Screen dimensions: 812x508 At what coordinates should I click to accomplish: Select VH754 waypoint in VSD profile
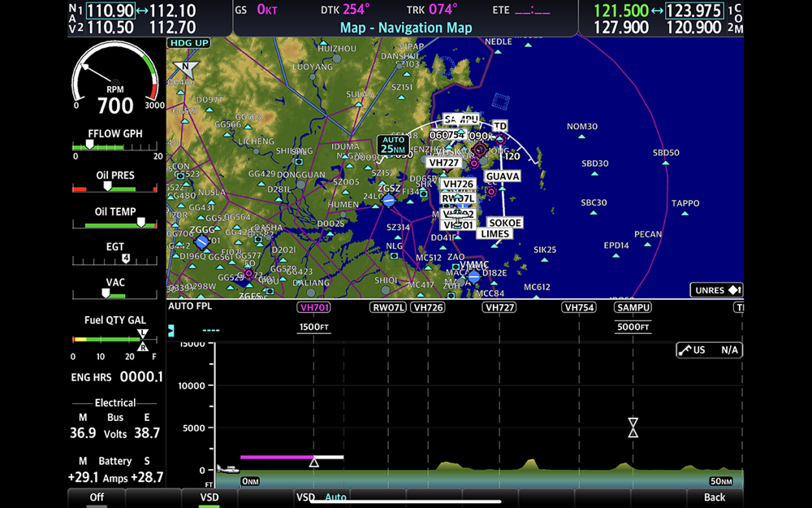[579, 307]
